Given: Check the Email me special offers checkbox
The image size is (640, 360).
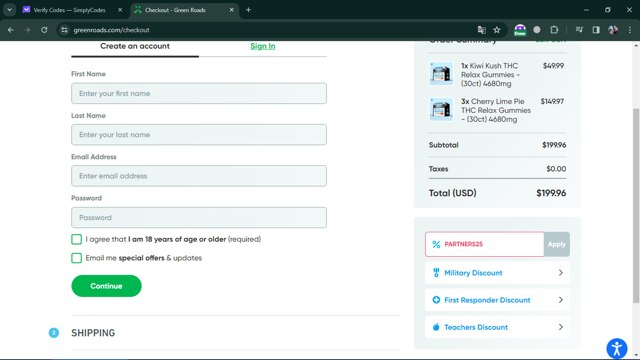Looking at the screenshot, I should 76,258.
